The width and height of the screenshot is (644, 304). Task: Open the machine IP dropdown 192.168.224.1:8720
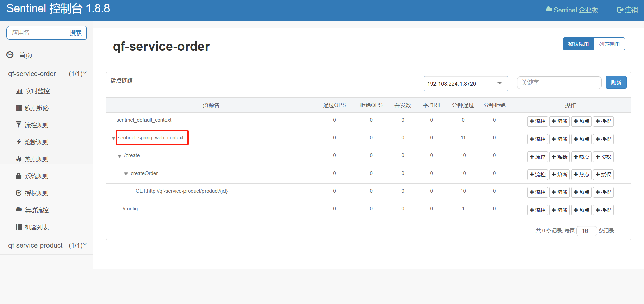coord(466,84)
